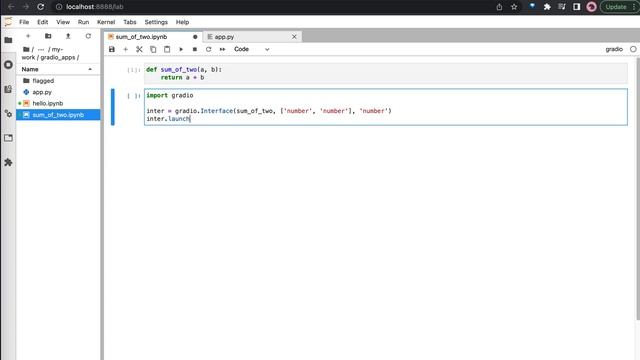This screenshot has width=640, height=360.
Task: Open the File Browser sidebar icon
Action: [x=8, y=40]
